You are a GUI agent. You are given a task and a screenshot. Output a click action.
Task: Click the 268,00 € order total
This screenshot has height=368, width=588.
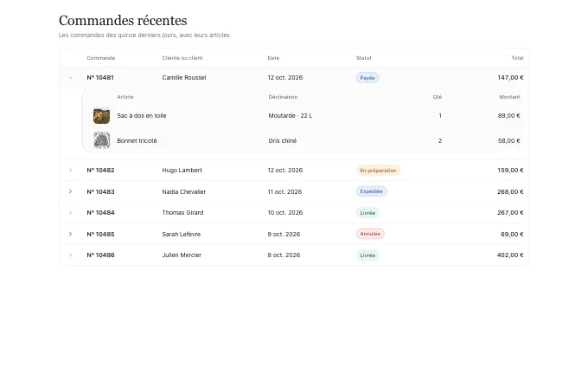510,191
